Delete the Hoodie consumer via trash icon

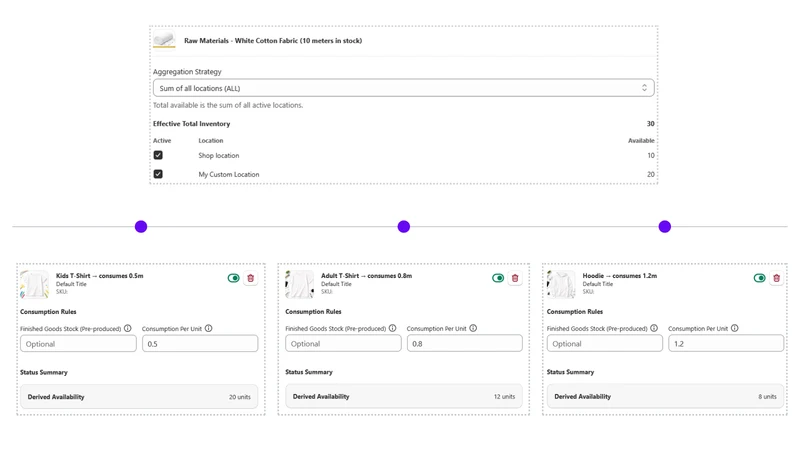tap(777, 278)
